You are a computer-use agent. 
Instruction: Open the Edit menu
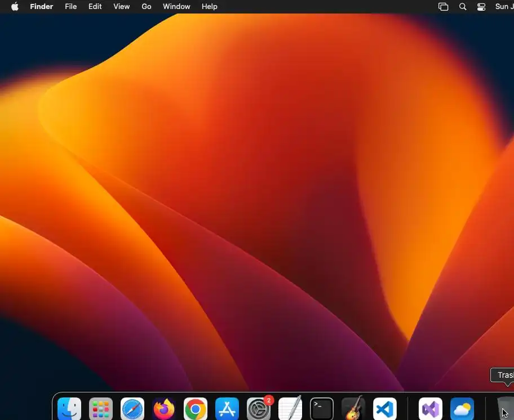(x=95, y=7)
